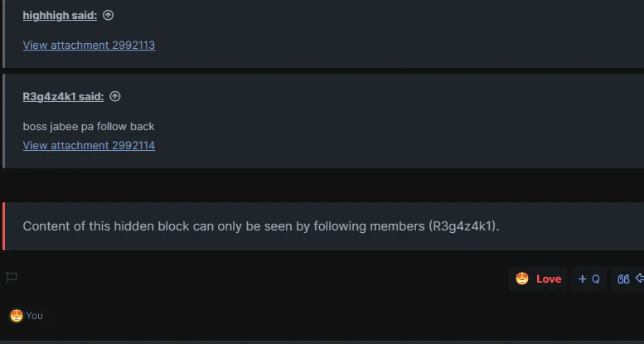Click the left-pointing reply arrow icon
Image resolution: width=644 pixels, height=344 pixels.
(640, 279)
